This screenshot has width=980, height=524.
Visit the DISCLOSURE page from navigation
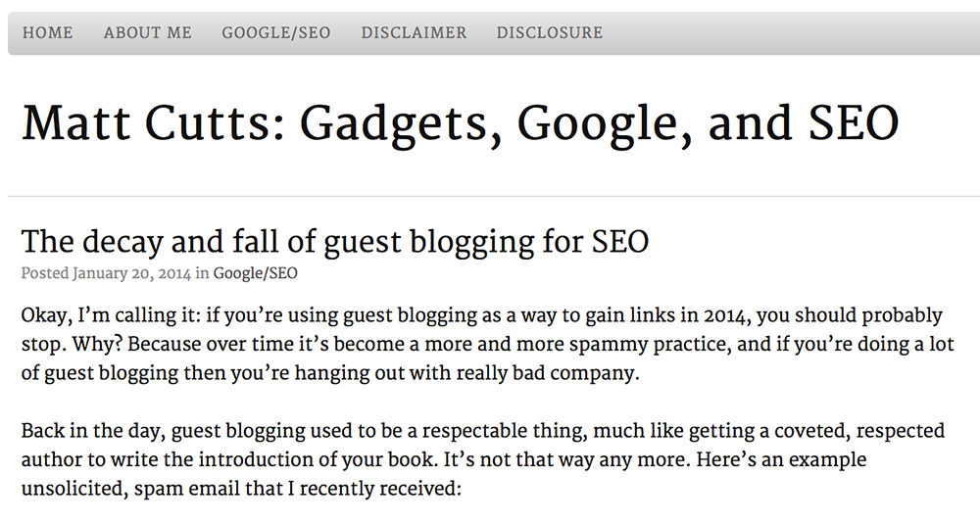click(550, 32)
